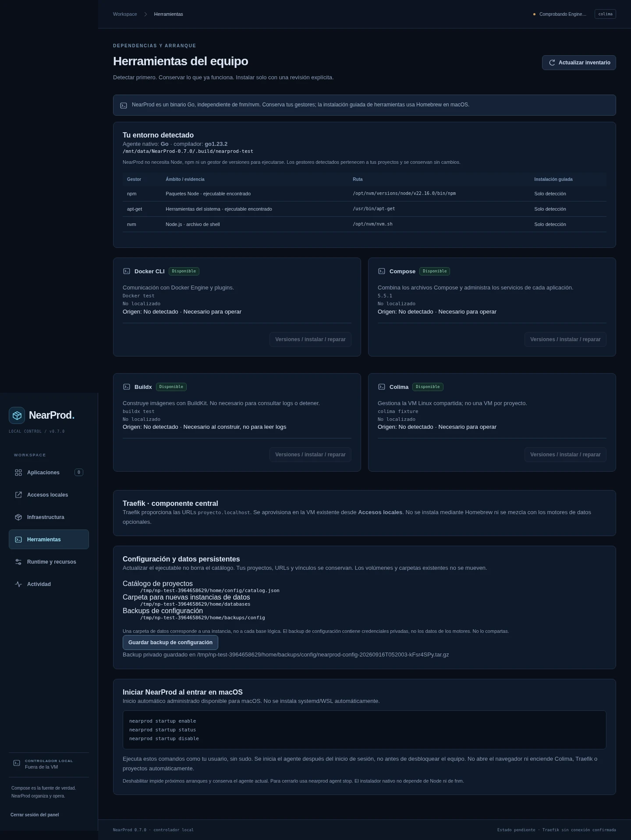Click the Herramientas breadcrumb item

tap(169, 14)
